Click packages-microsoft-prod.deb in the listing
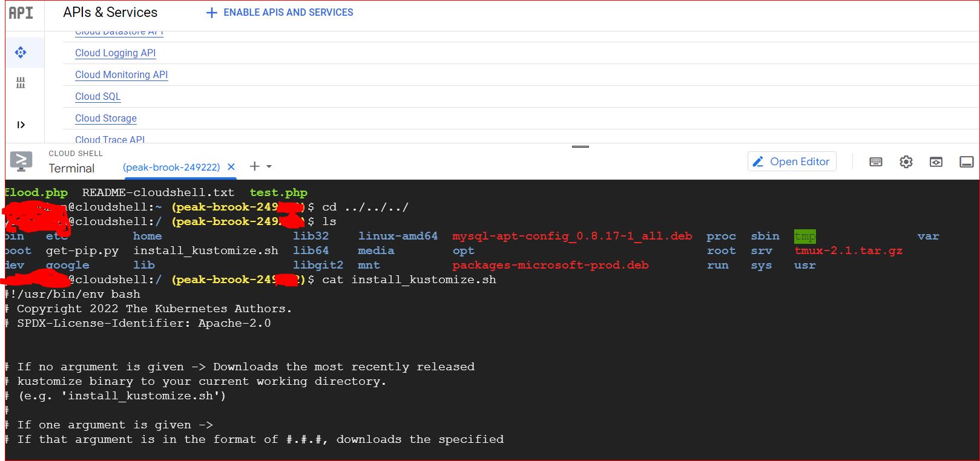 550,265
